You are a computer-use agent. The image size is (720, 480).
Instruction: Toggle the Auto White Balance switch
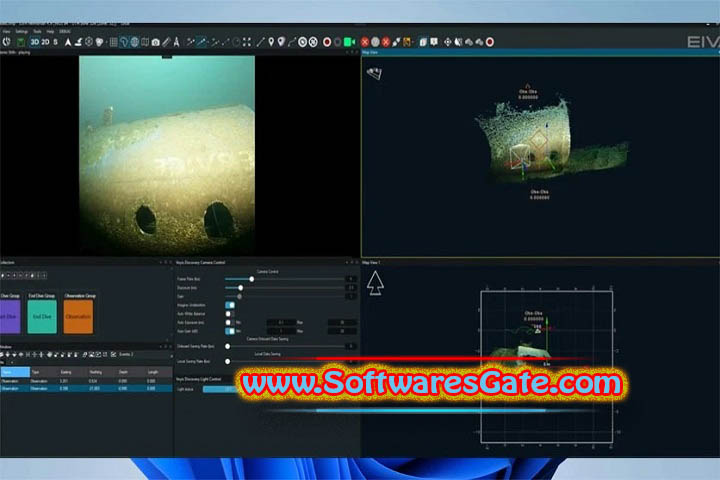(230, 314)
